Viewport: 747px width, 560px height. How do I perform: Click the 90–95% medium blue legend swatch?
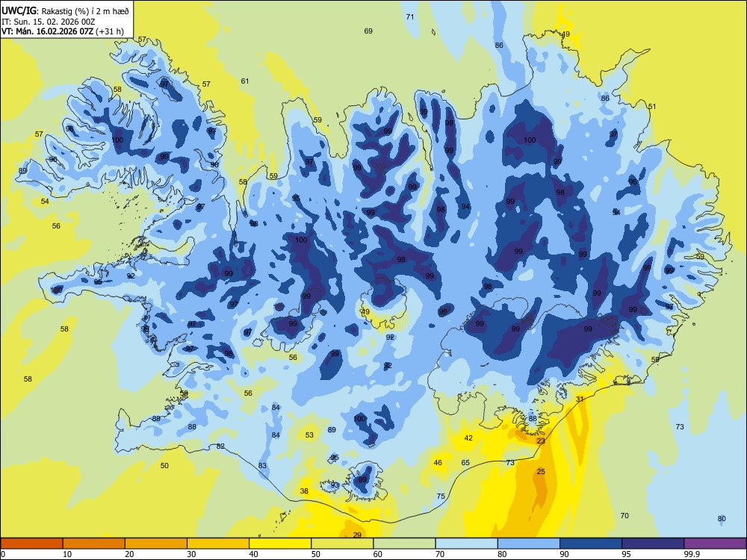(591, 544)
